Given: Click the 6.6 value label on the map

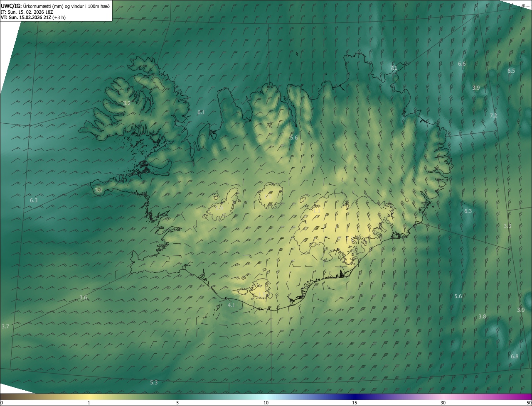Looking at the screenshot, I should pyautogui.click(x=462, y=64).
